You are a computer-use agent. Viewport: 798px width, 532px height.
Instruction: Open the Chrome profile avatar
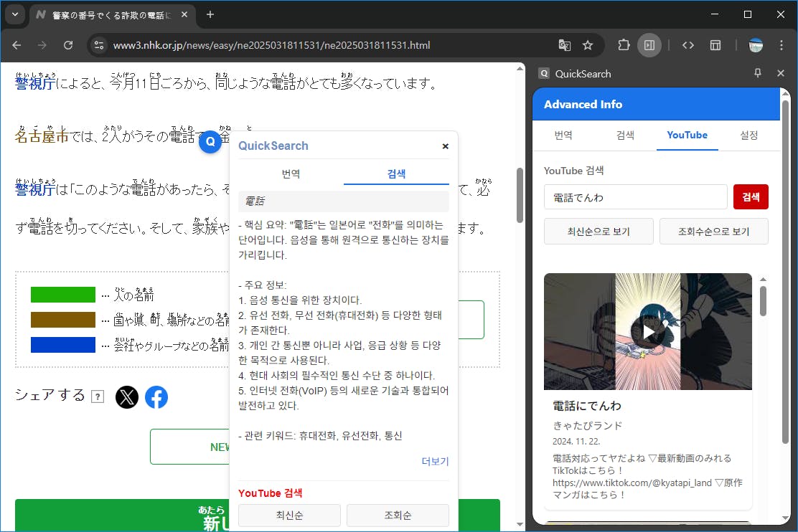pos(756,45)
